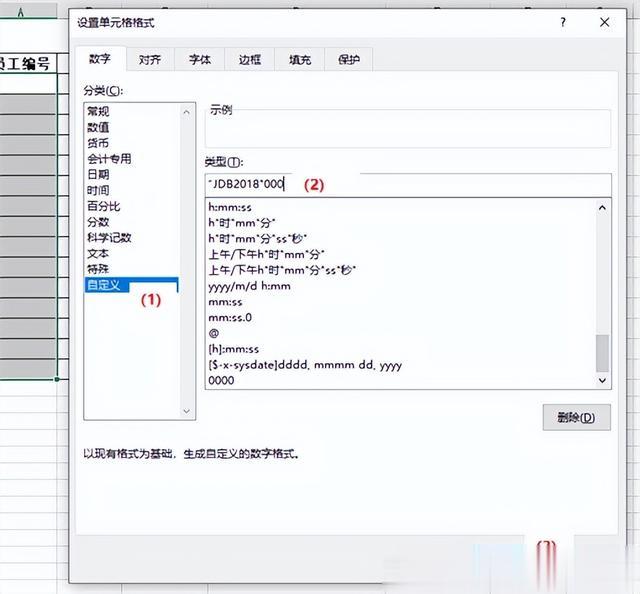Pick the 日期 category
The height and width of the screenshot is (594, 640).
point(98,174)
